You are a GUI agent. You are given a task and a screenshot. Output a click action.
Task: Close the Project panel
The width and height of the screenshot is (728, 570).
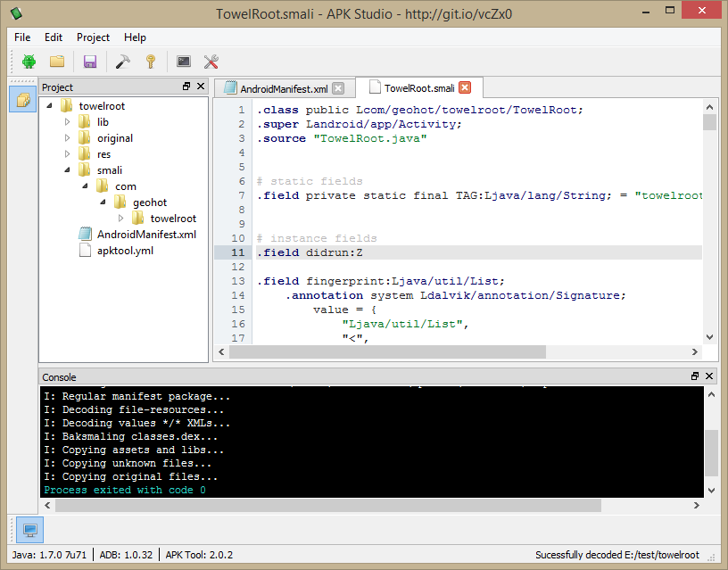pos(201,87)
